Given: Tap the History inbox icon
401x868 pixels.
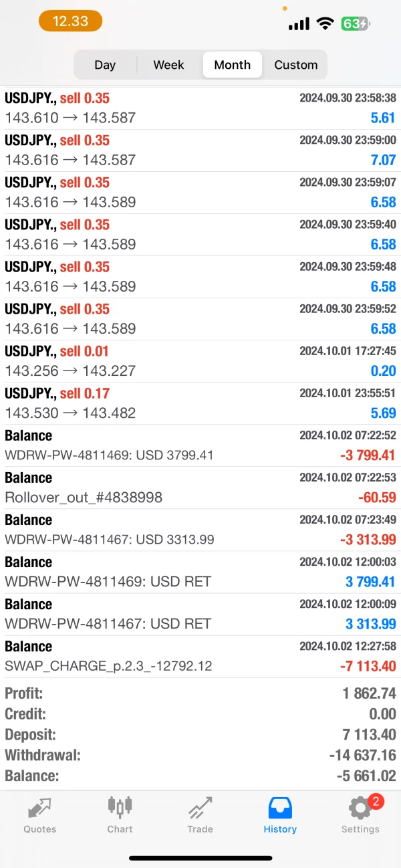Looking at the screenshot, I should point(280,808).
